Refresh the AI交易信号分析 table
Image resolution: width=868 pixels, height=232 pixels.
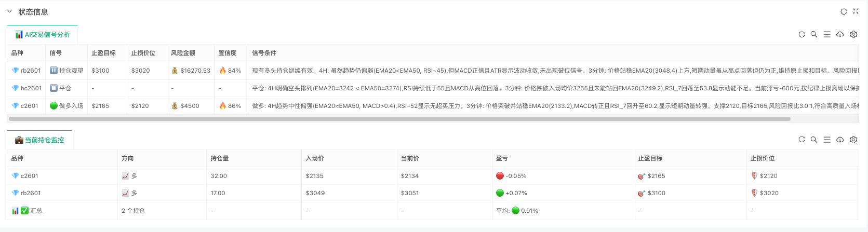click(802, 35)
